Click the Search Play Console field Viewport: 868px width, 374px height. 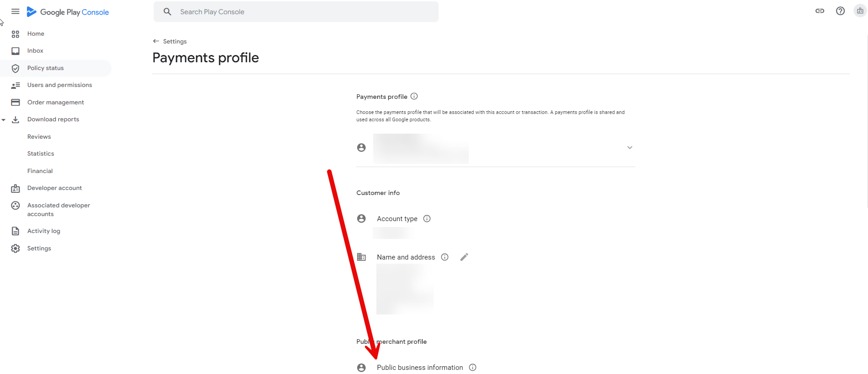pyautogui.click(x=296, y=12)
